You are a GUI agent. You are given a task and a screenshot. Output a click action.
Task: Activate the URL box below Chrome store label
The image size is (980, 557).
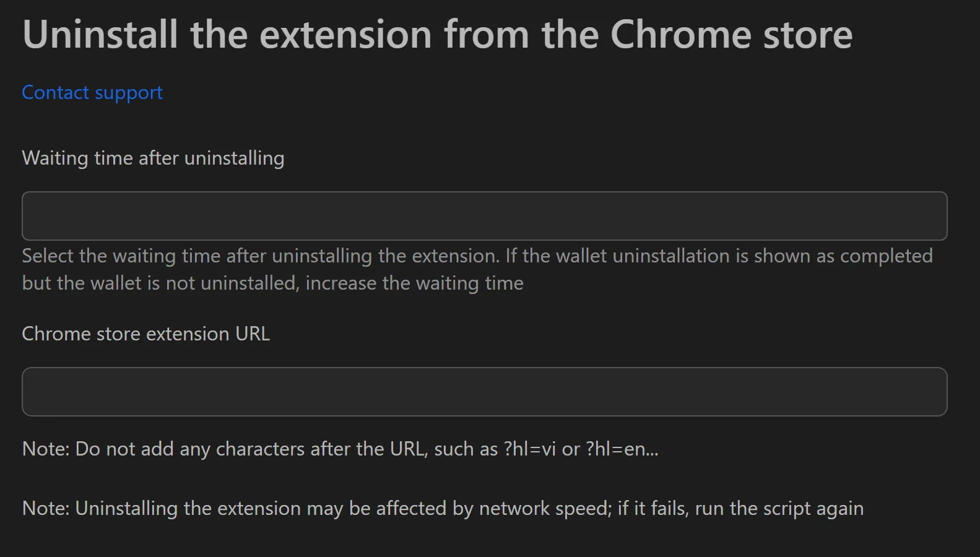point(485,391)
